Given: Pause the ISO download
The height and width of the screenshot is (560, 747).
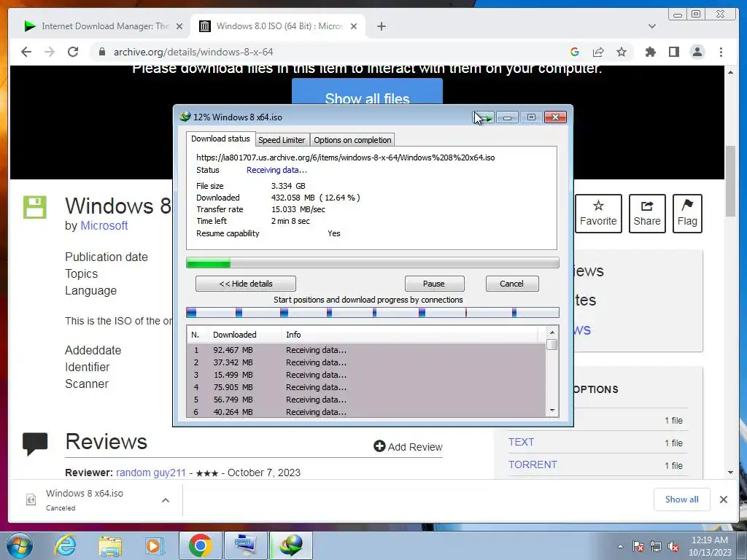Looking at the screenshot, I should coord(434,284).
